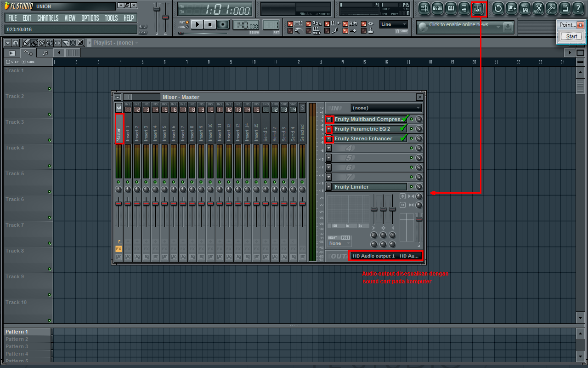Open the audio output dropdown showing HD Audio output 1

point(386,256)
